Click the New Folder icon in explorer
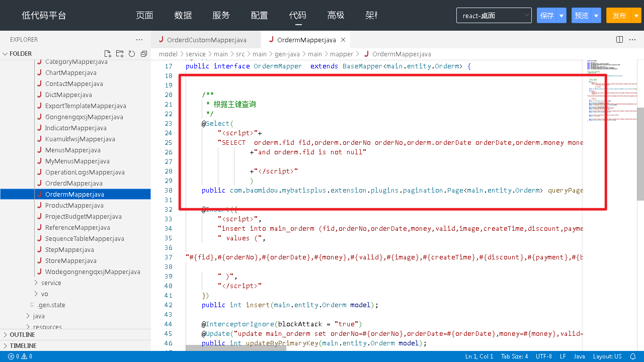The image size is (644, 362). pos(120,54)
